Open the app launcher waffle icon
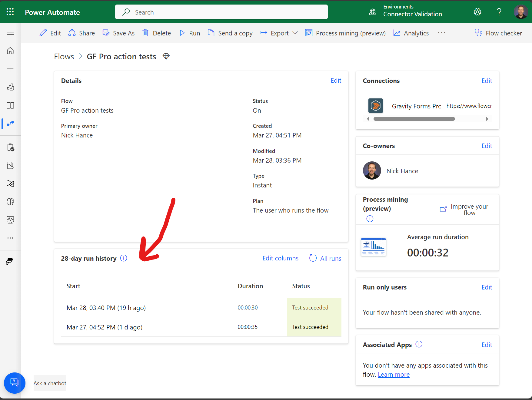The height and width of the screenshot is (400, 532). [x=10, y=12]
